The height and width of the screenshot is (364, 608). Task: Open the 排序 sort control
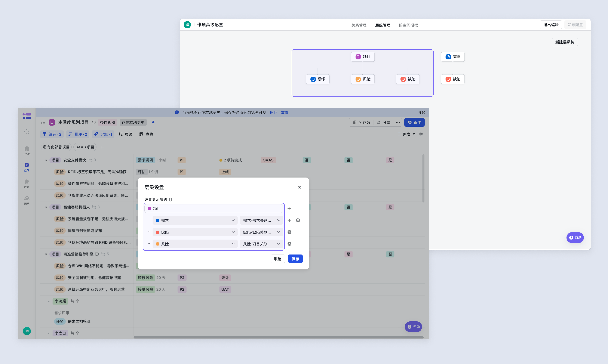(78, 134)
